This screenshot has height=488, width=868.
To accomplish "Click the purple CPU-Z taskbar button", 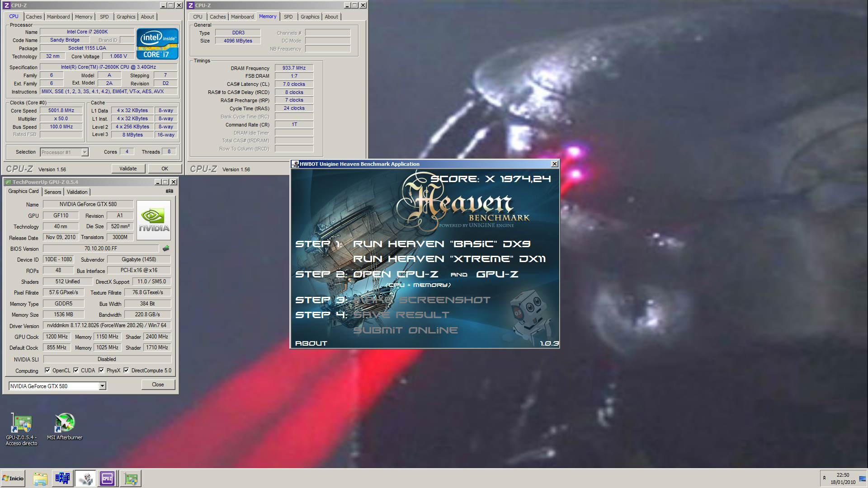I will [x=107, y=479].
